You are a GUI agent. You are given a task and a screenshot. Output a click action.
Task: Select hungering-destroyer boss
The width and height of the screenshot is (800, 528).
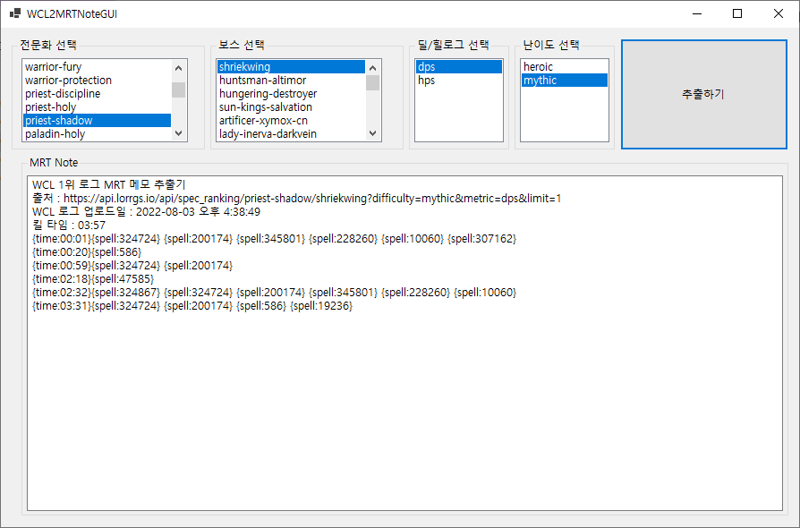pyautogui.click(x=291, y=93)
